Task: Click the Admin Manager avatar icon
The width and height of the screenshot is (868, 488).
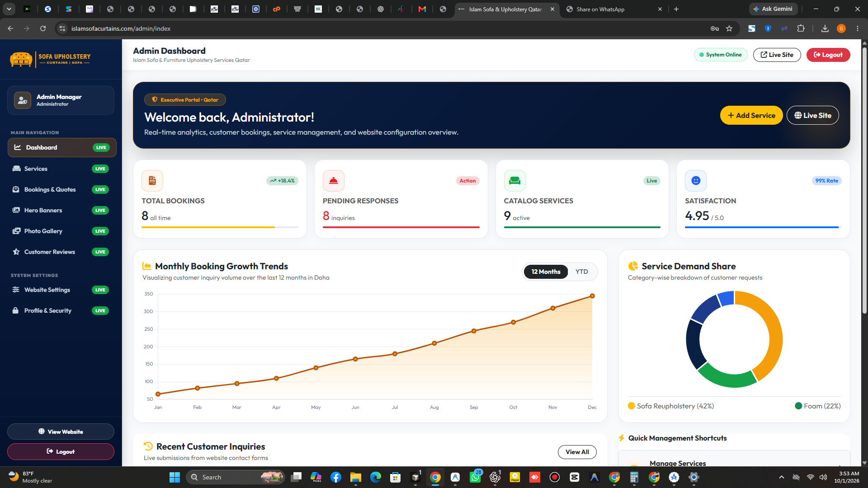Action: [x=23, y=100]
